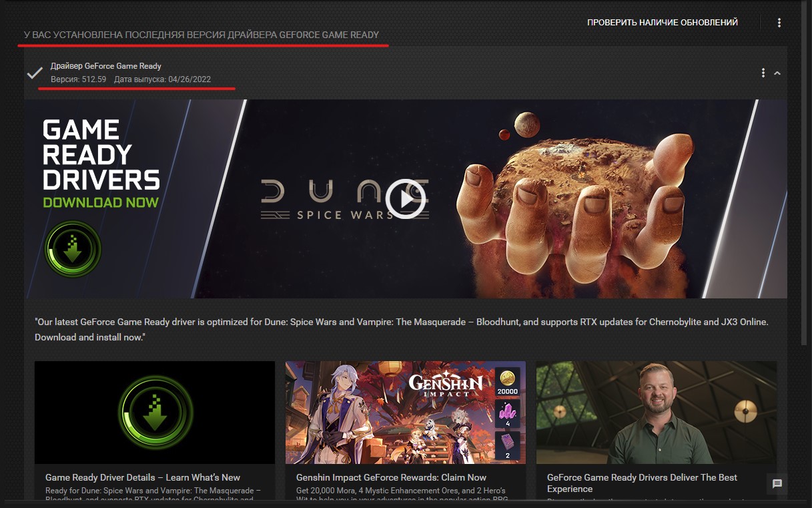Image resolution: width=812 pixels, height=508 pixels.
Task: Click the driver description quote paragraph
Action: pyautogui.click(x=402, y=330)
